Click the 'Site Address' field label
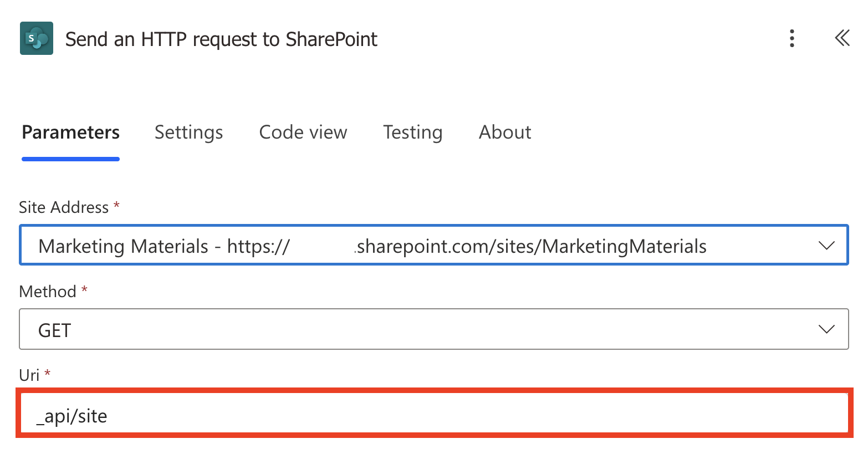868x459 pixels. coord(64,207)
